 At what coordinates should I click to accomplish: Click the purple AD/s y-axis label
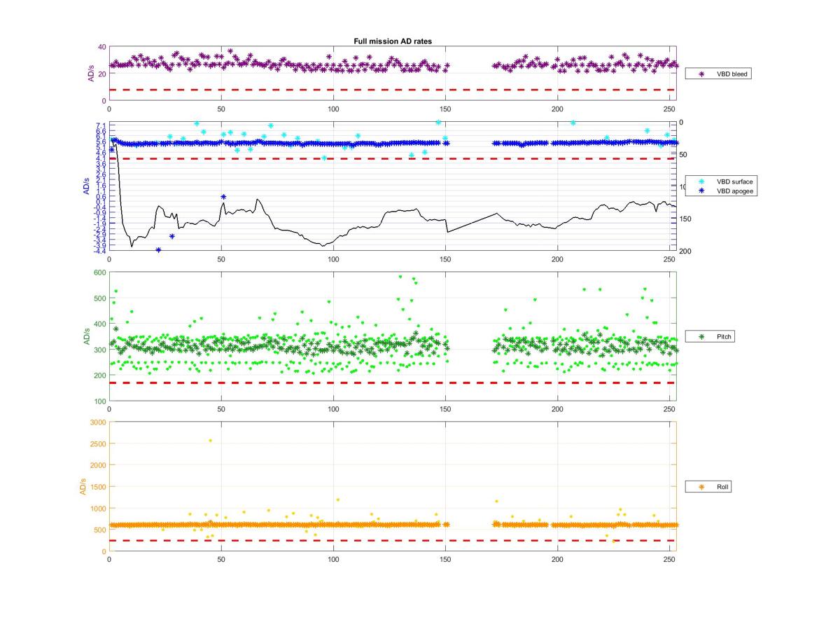(x=91, y=74)
